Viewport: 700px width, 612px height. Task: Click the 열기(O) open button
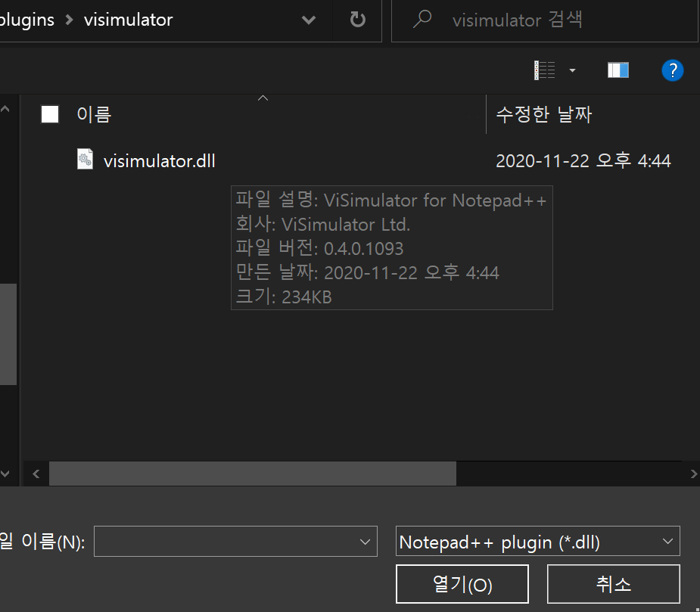tap(462, 584)
